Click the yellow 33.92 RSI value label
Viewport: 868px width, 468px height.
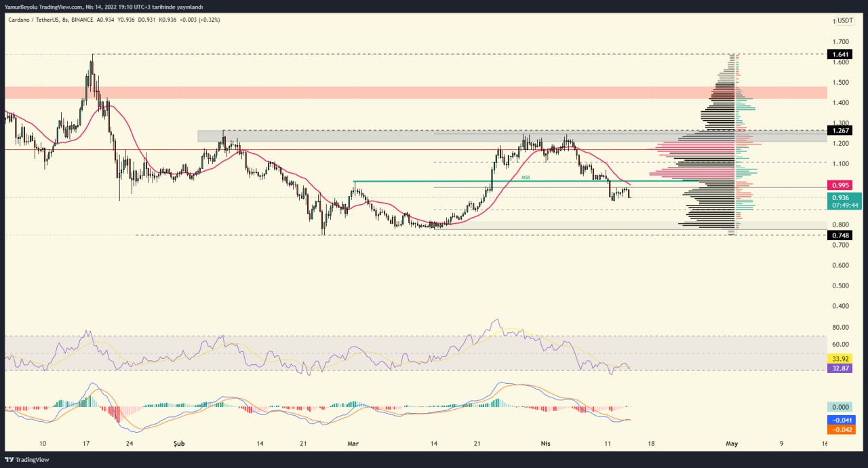[841, 358]
